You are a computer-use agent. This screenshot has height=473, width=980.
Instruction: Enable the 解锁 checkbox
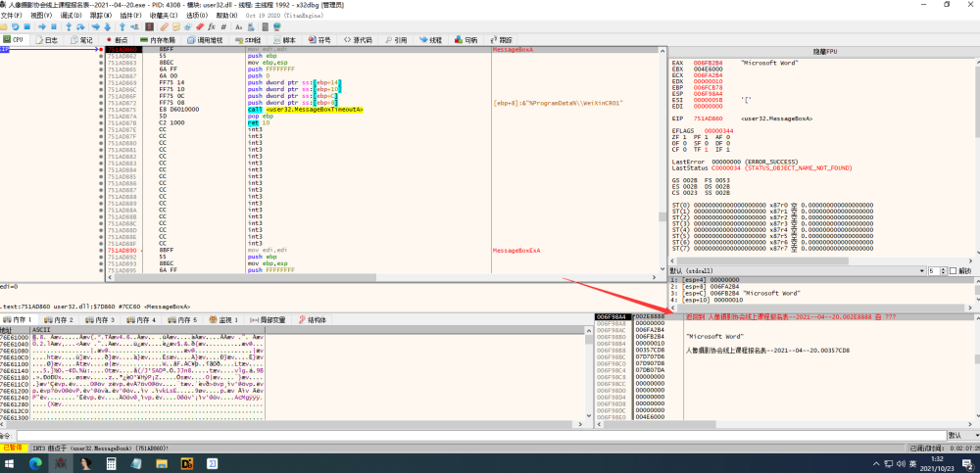pos(954,271)
